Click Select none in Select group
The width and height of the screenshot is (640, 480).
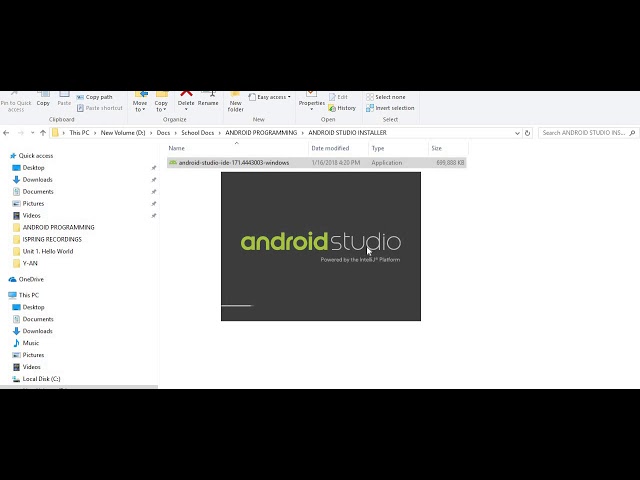(386, 97)
